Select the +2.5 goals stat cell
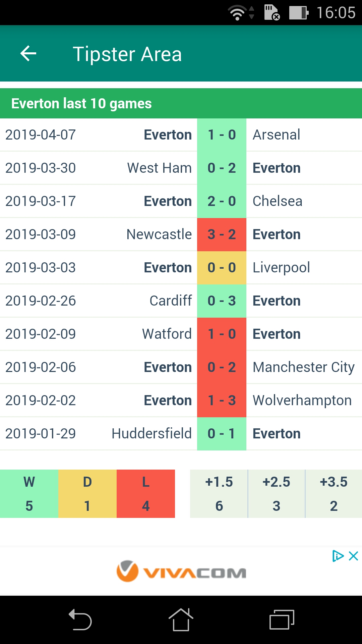 tap(277, 494)
